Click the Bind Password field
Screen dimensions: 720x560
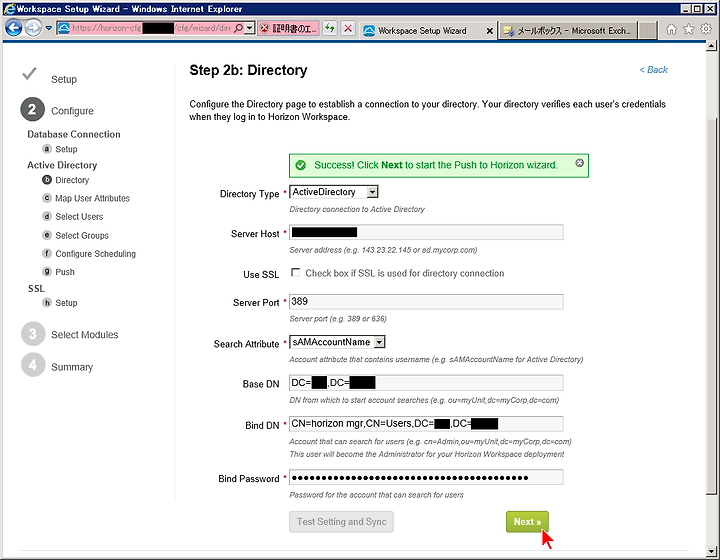coord(426,477)
